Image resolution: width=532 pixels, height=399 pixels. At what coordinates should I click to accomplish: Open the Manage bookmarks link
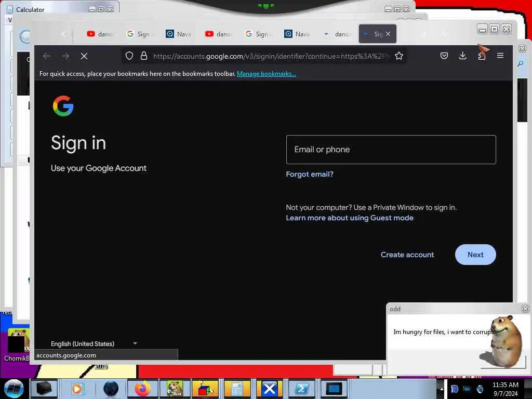(x=267, y=74)
